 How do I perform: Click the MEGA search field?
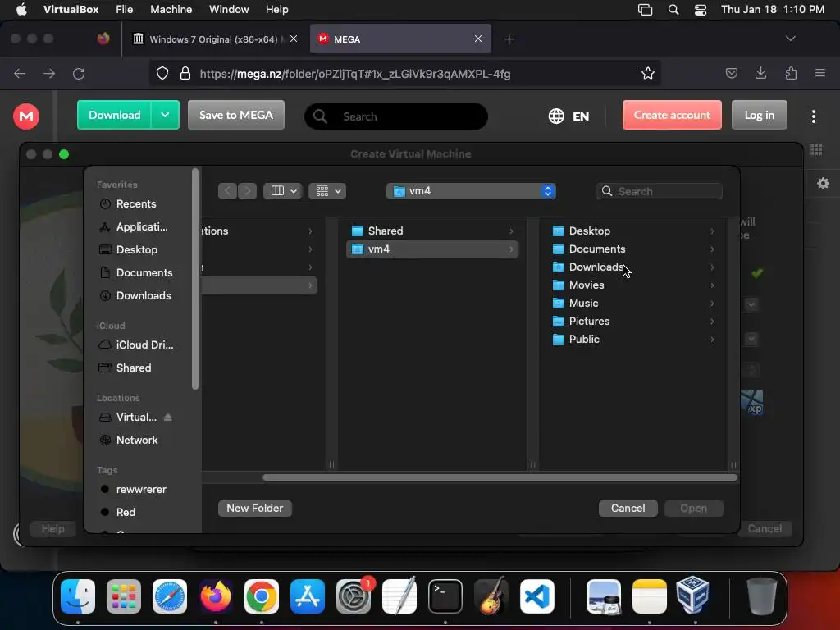point(396,116)
